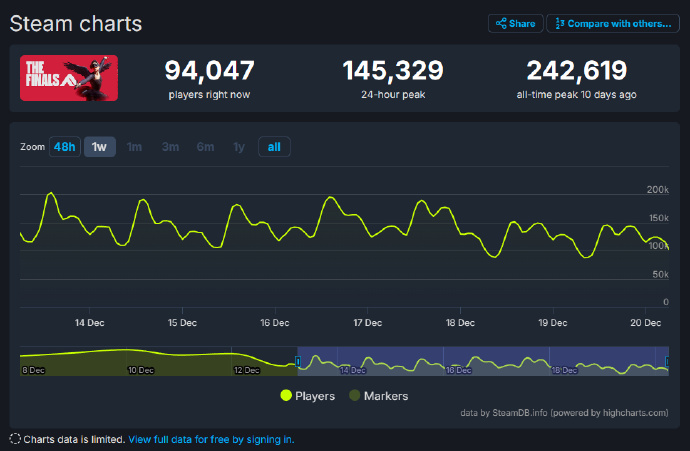Open View full data by signing in link
The image size is (690, 451).
pos(211,439)
